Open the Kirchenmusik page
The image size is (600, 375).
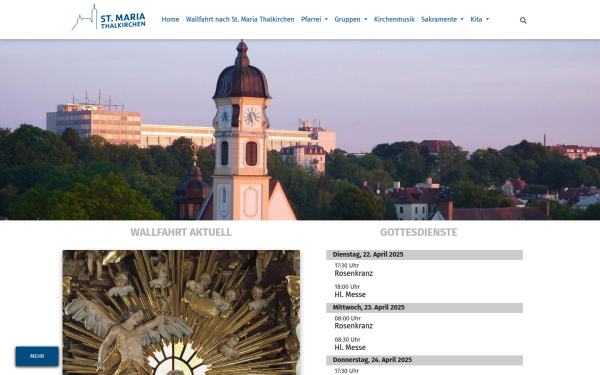(x=394, y=19)
